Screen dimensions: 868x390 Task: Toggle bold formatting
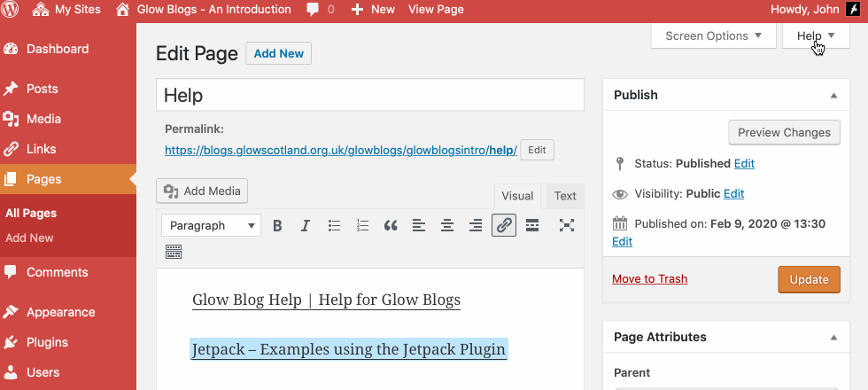[x=278, y=225]
